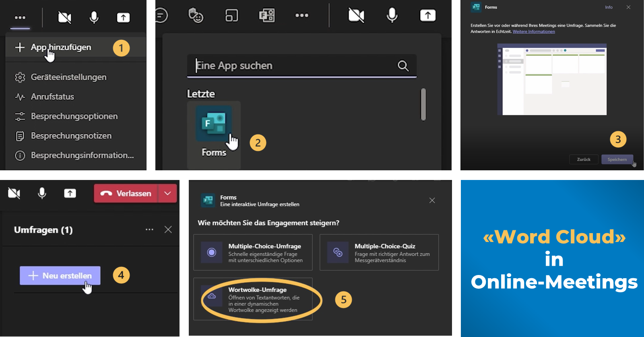
Task: Follow the 'Weitere Informationen' link
Action: coord(534,32)
